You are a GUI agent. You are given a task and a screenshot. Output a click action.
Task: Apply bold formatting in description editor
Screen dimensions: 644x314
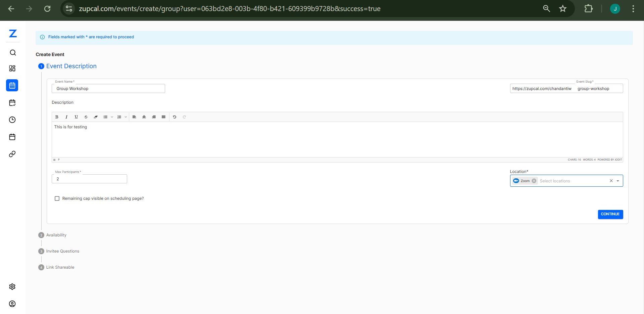pyautogui.click(x=57, y=117)
